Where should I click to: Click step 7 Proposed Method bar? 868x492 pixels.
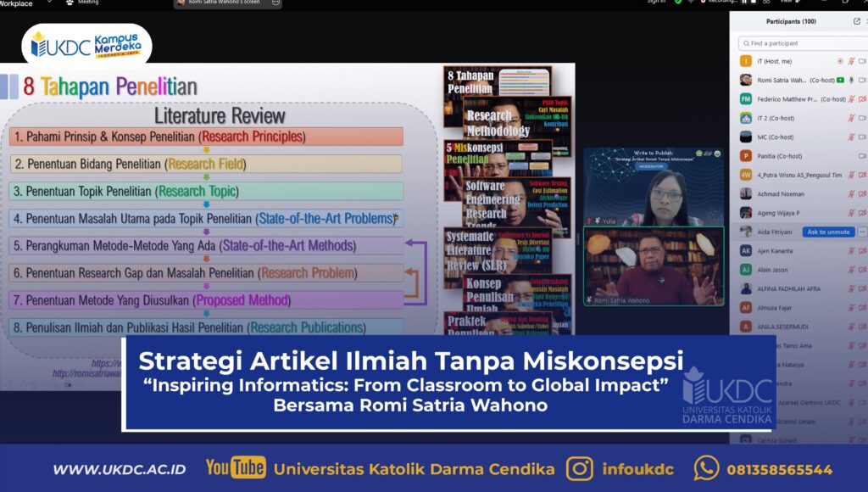point(206,300)
